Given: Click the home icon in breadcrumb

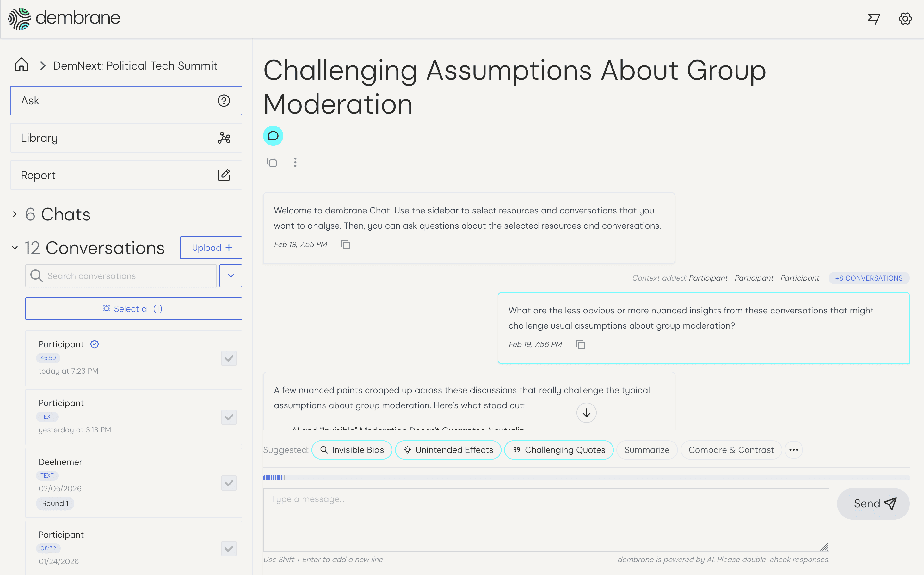Looking at the screenshot, I should click(x=22, y=65).
